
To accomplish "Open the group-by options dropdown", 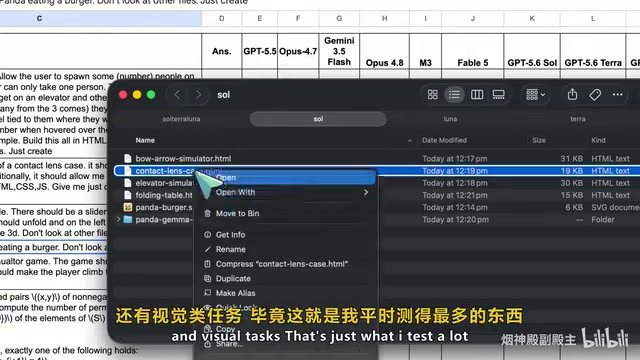I will [536, 95].
